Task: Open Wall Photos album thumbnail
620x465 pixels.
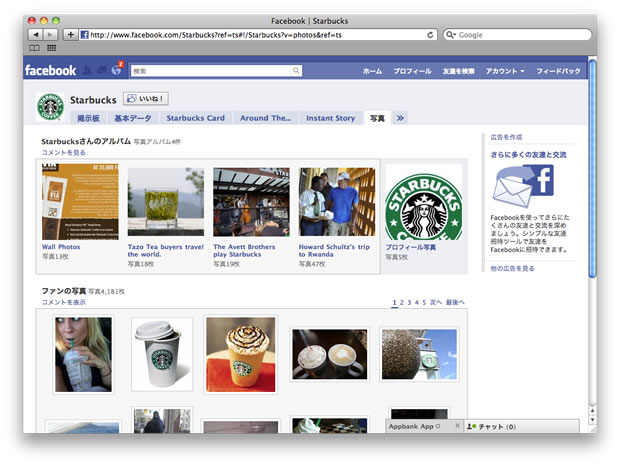Action: point(80,202)
